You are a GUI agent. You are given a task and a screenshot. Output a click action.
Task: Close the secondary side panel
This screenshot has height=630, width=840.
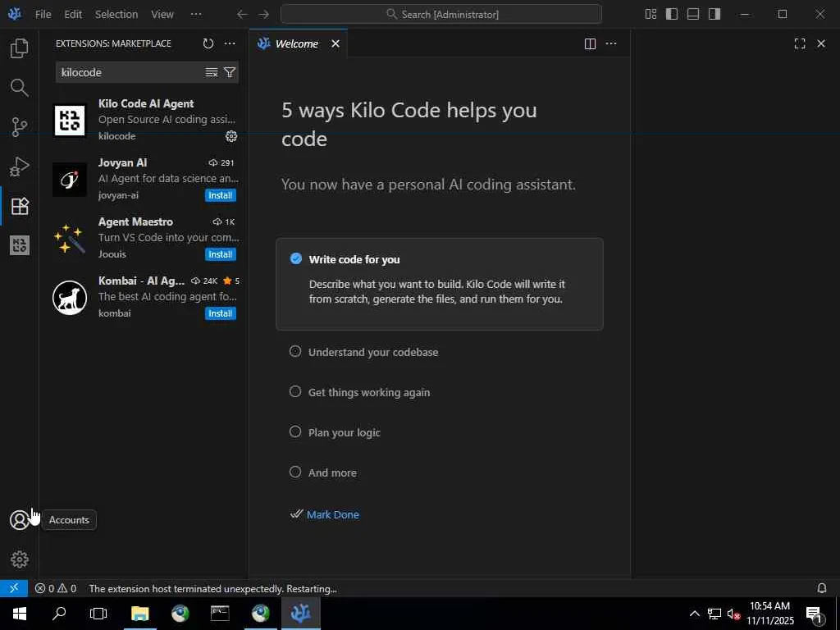pyautogui.click(x=821, y=44)
